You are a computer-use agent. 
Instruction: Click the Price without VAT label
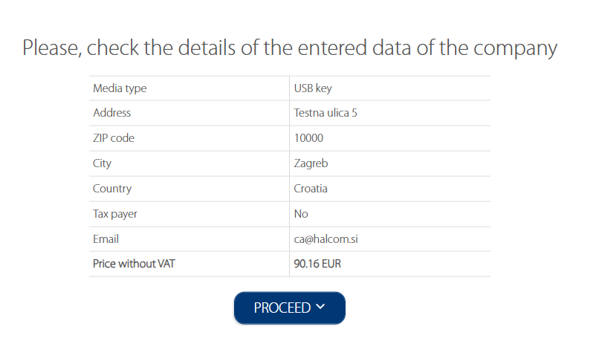[x=134, y=264]
